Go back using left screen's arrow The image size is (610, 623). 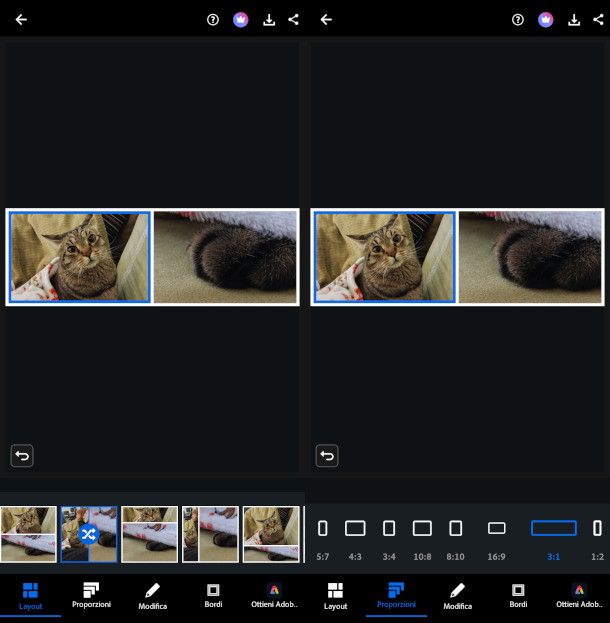[21, 19]
